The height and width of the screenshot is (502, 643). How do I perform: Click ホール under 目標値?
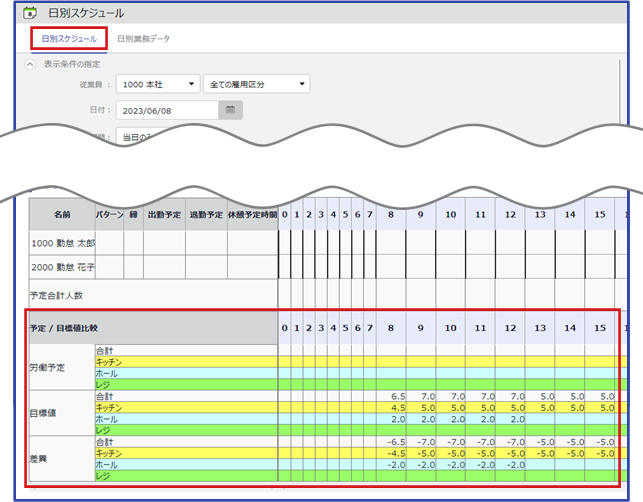pos(187,419)
